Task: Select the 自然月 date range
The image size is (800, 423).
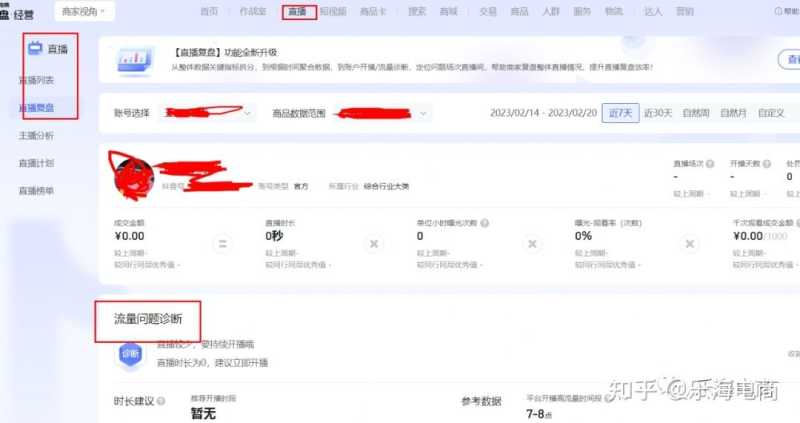Action: [733, 113]
